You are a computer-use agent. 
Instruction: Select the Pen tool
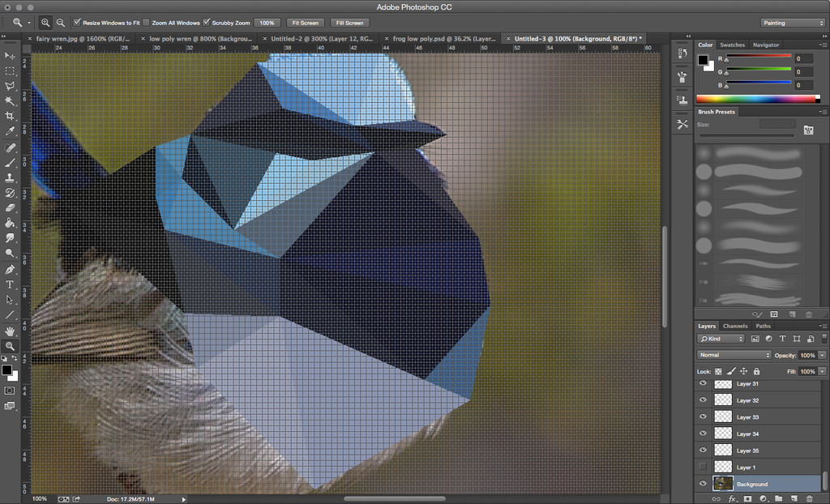coord(10,267)
